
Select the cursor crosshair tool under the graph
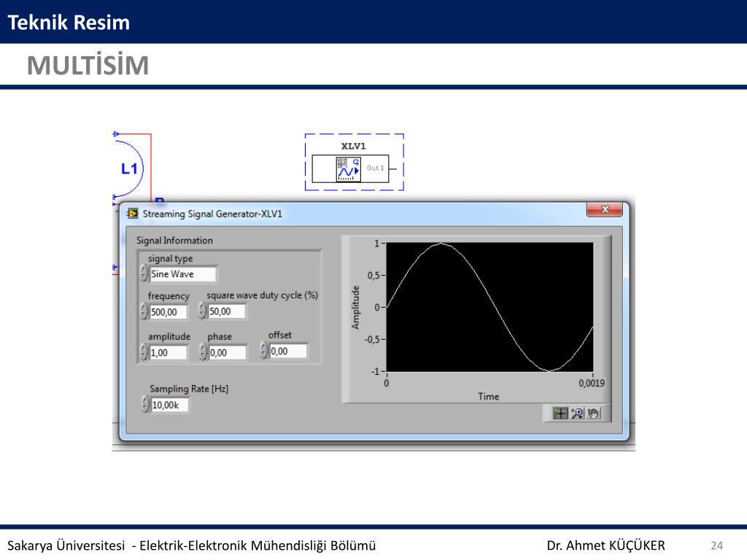560,413
